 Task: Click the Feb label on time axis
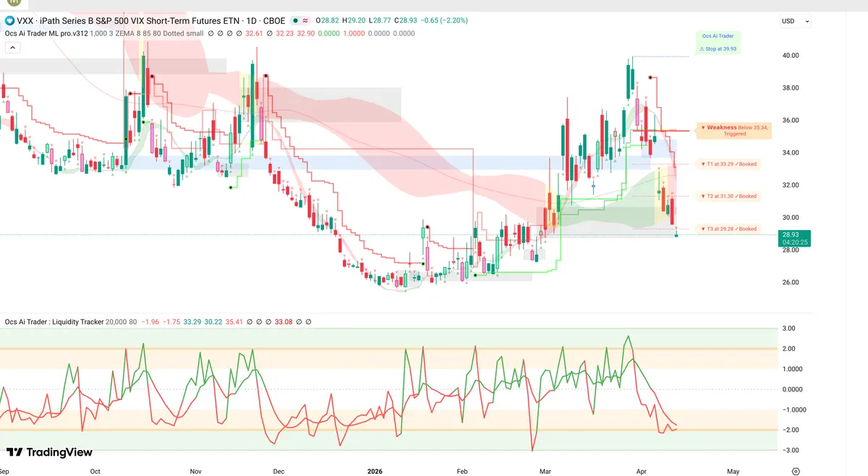click(x=463, y=471)
